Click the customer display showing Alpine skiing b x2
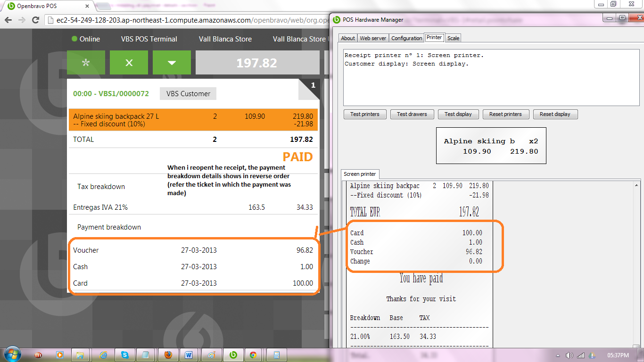 coord(491,146)
